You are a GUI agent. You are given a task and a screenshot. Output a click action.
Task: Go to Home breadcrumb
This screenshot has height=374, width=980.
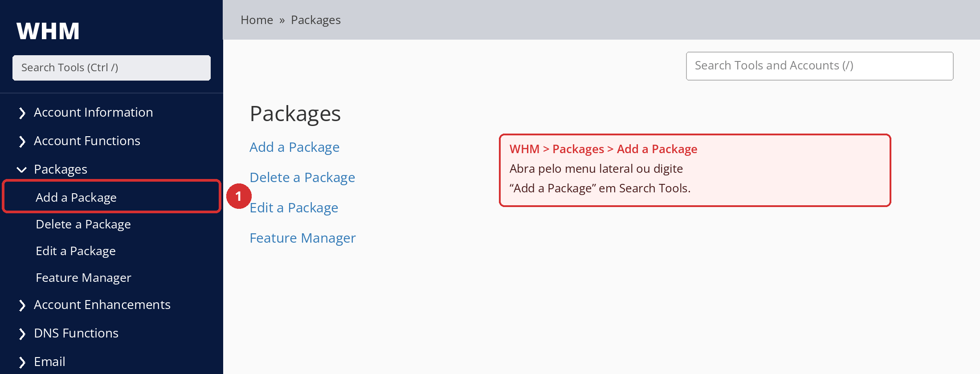[x=257, y=20]
